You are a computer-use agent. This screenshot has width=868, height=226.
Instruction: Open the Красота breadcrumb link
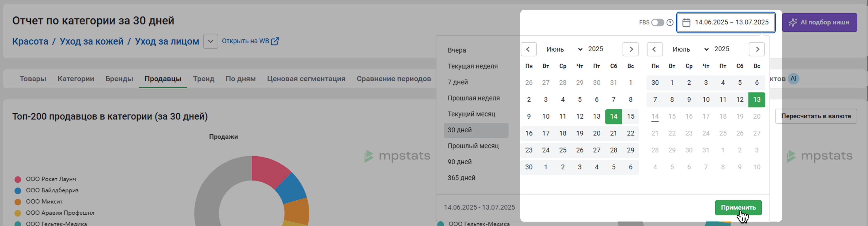coord(30,41)
